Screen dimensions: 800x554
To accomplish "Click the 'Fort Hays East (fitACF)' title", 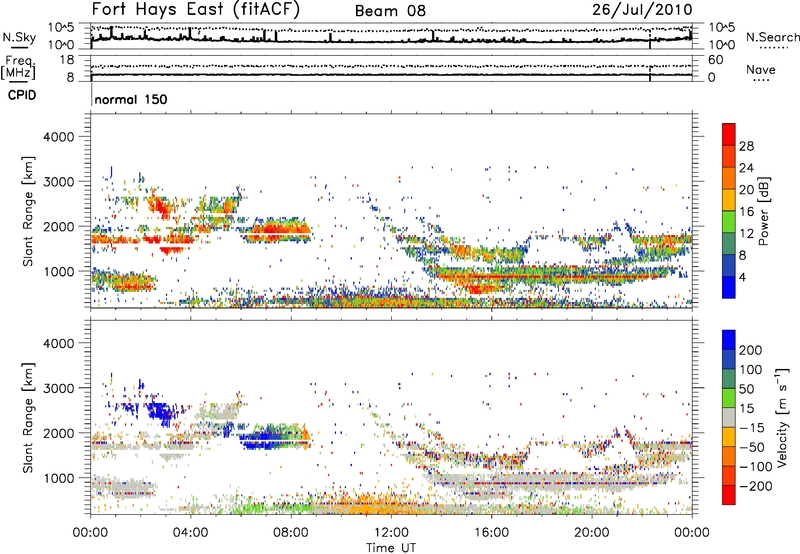I will click(x=195, y=10).
